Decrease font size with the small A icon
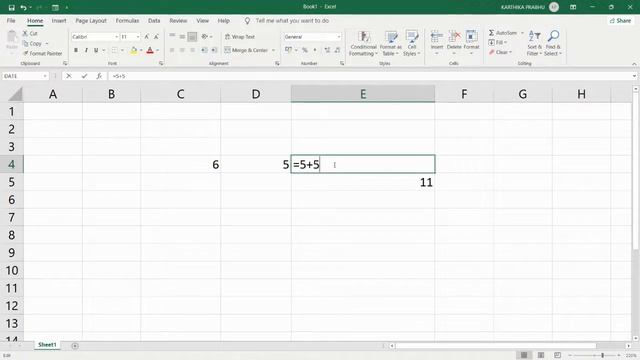This screenshot has height=360, width=640. pyautogui.click(x=156, y=37)
